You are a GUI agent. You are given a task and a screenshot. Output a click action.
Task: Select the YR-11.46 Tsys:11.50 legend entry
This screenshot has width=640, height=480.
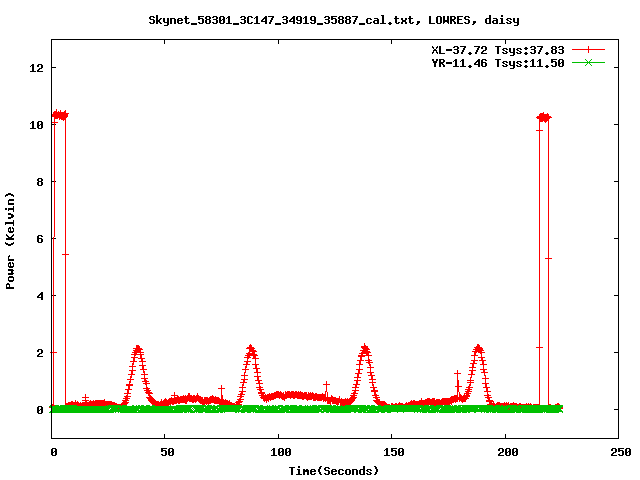pyautogui.click(x=498, y=63)
